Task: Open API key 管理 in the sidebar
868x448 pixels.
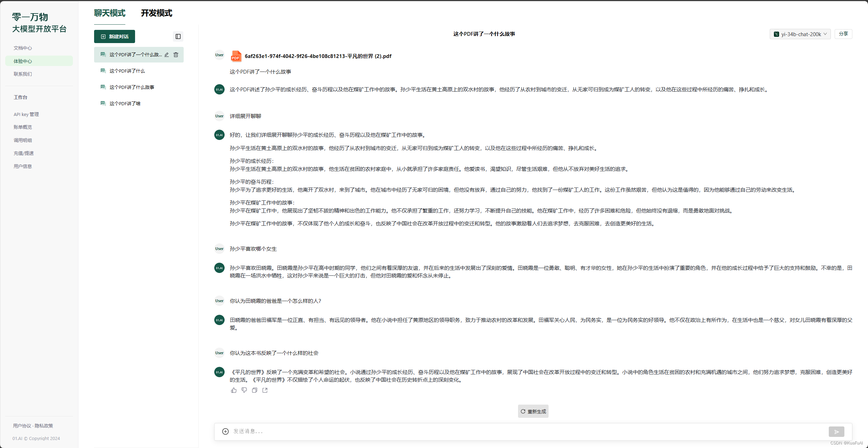Action: 26,114
